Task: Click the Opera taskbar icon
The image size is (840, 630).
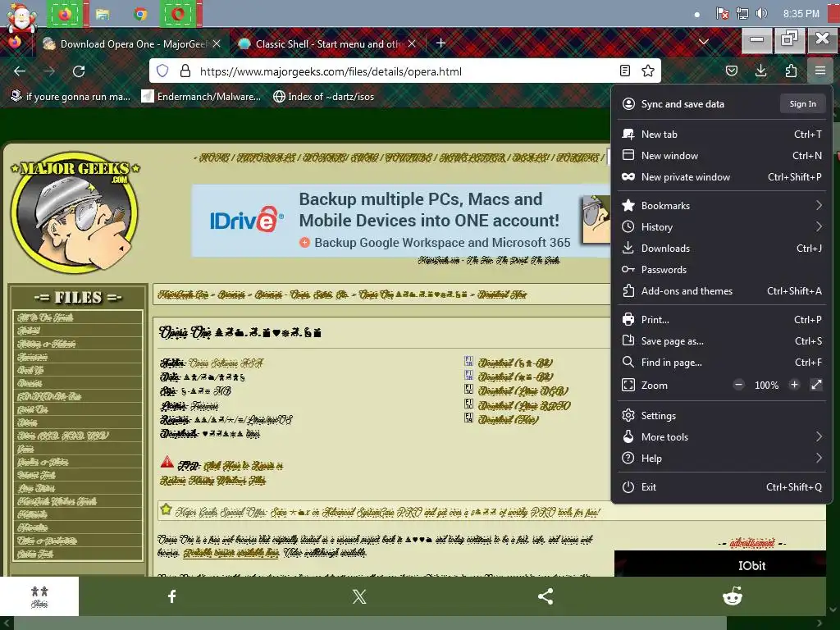Action: [178, 14]
